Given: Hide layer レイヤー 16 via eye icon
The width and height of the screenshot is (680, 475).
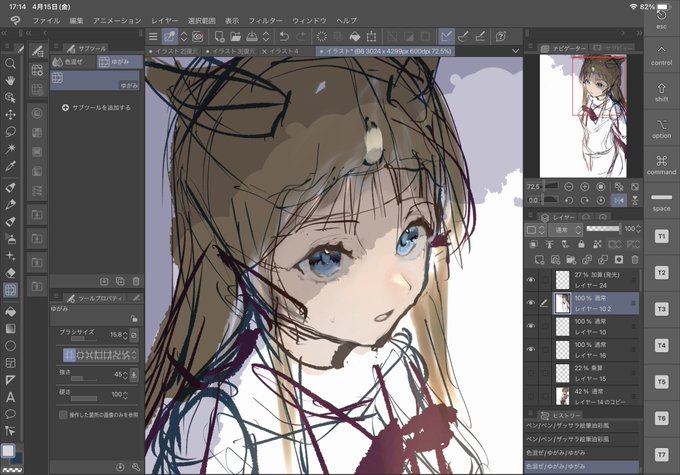Looking at the screenshot, I should [531, 349].
